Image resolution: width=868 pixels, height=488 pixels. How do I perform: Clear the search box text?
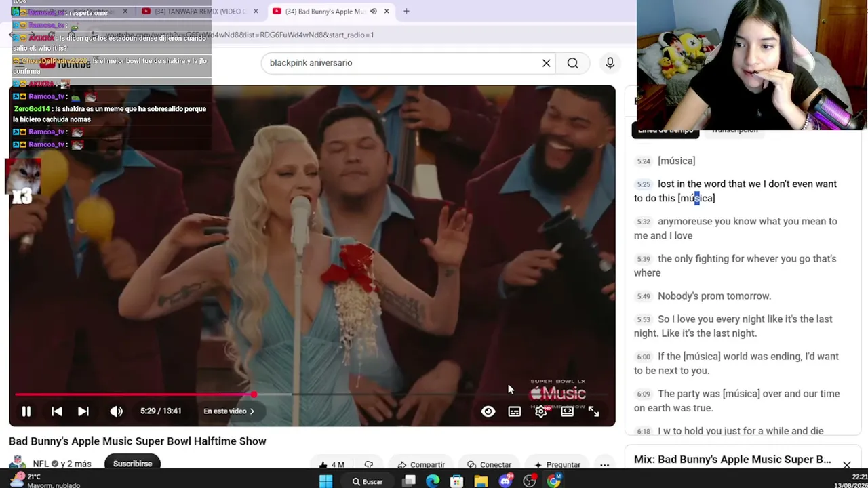(x=547, y=63)
